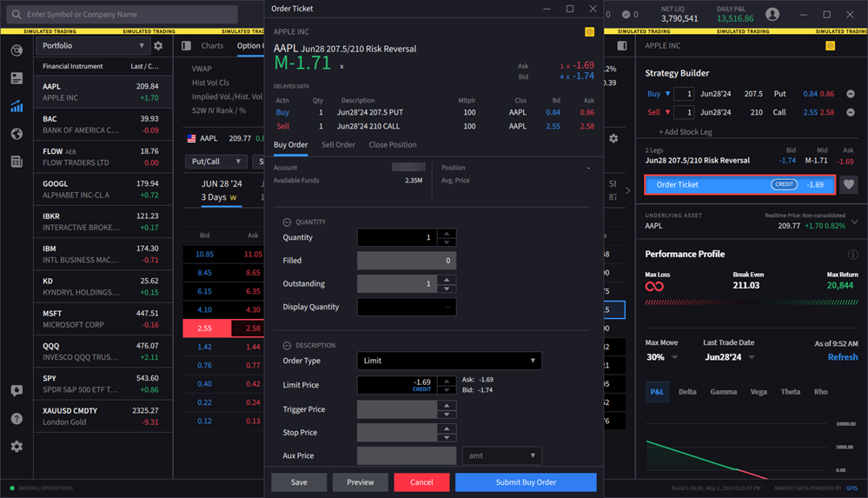This screenshot has height=498, width=868.
Task: Expand the Underlying Asset section chevron
Action: (855, 222)
